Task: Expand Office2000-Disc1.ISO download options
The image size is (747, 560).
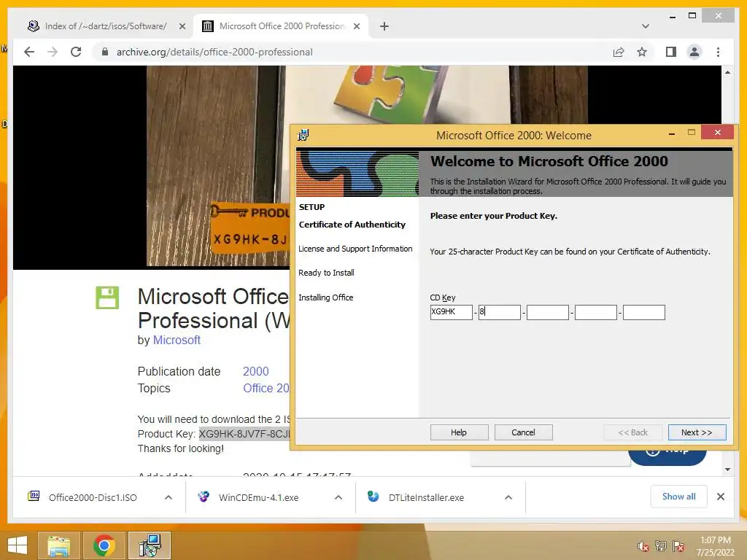Action: point(169,497)
